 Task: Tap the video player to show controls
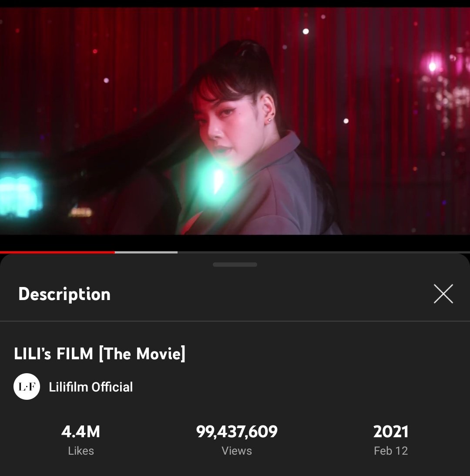pyautogui.click(x=235, y=122)
